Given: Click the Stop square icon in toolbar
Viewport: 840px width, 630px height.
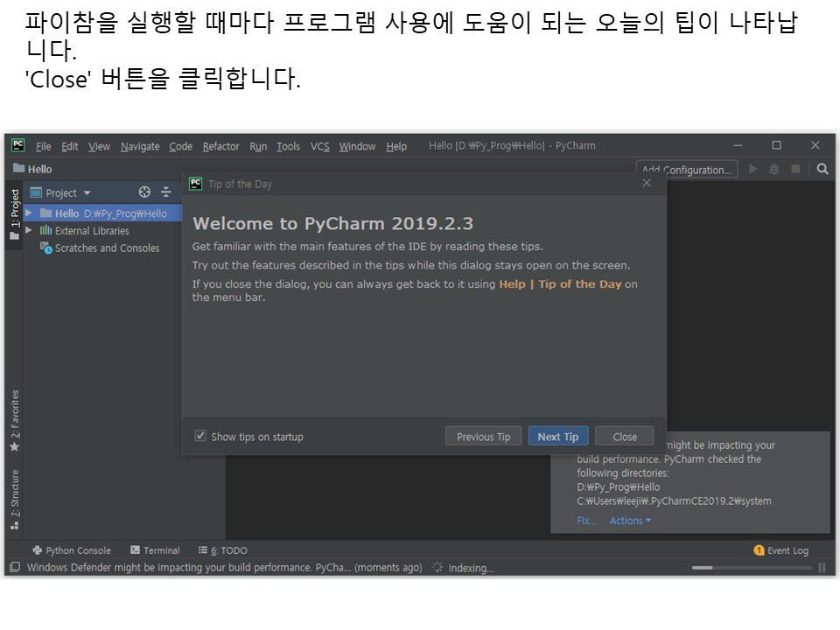Looking at the screenshot, I should tap(795, 169).
